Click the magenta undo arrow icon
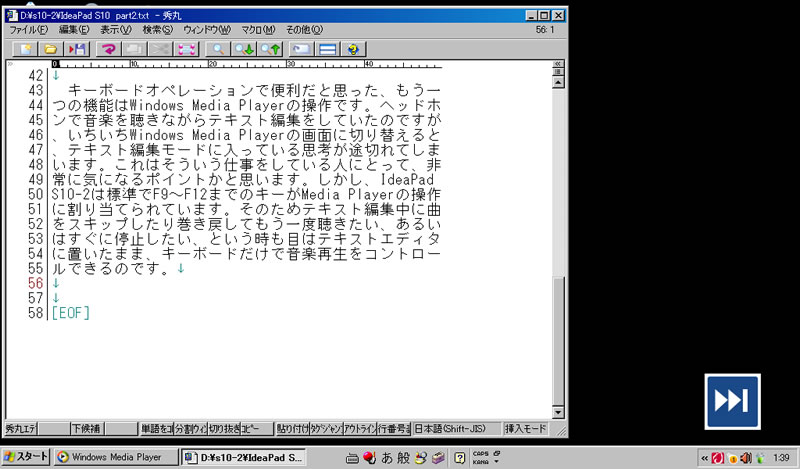The width and height of the screenshot is (800, 469). [x=108, y=48]
